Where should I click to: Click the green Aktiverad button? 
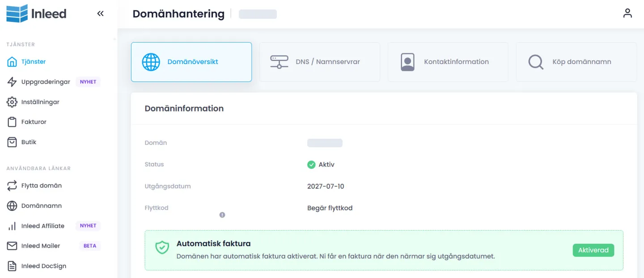[x=593, y=250]
